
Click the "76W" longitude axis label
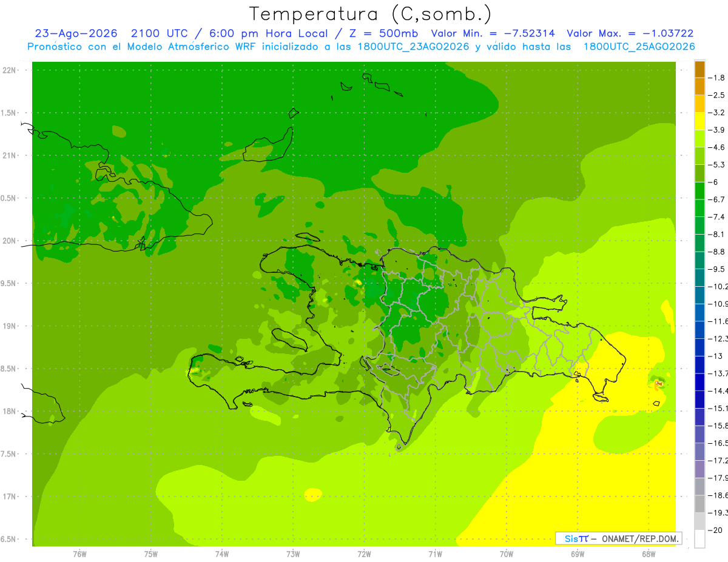(x=79, y=554)
